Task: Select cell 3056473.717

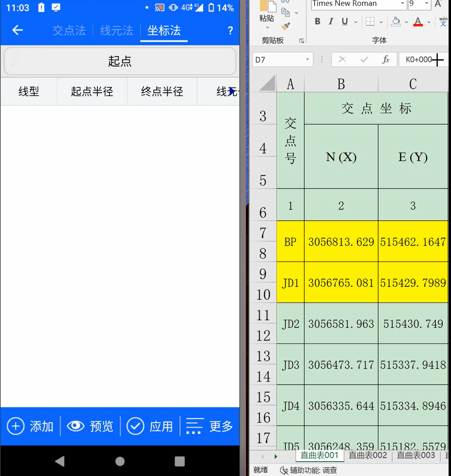Action: point(341,364)
